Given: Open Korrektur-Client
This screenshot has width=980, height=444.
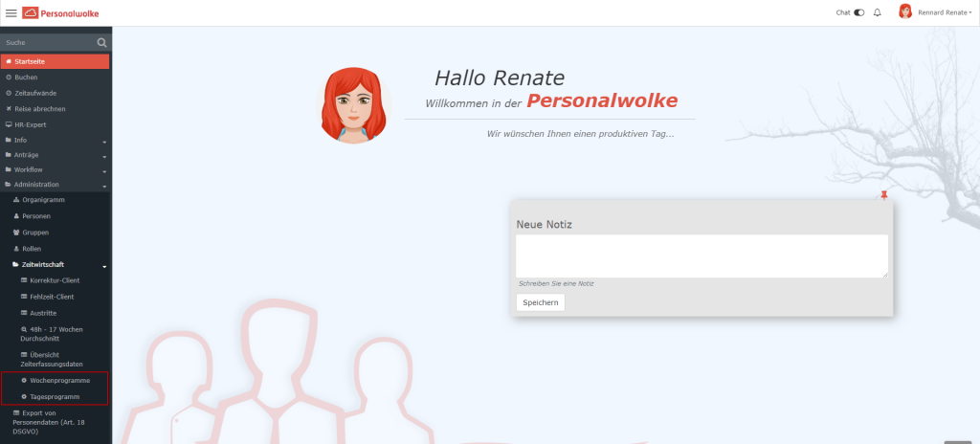Looking at the screenshot, I should (55, 280).
